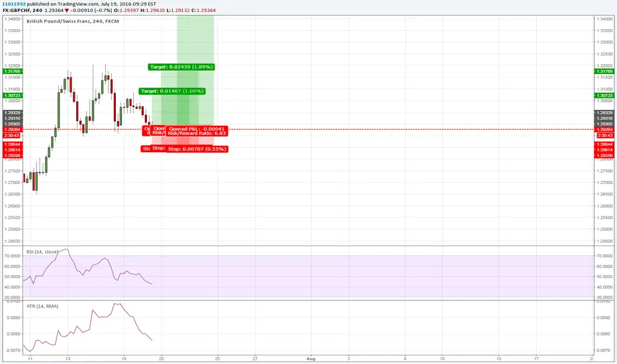Click the Opened P&L: -0.00041 label
This screenshot has height=364, width=617.
[x=197, y=128]
